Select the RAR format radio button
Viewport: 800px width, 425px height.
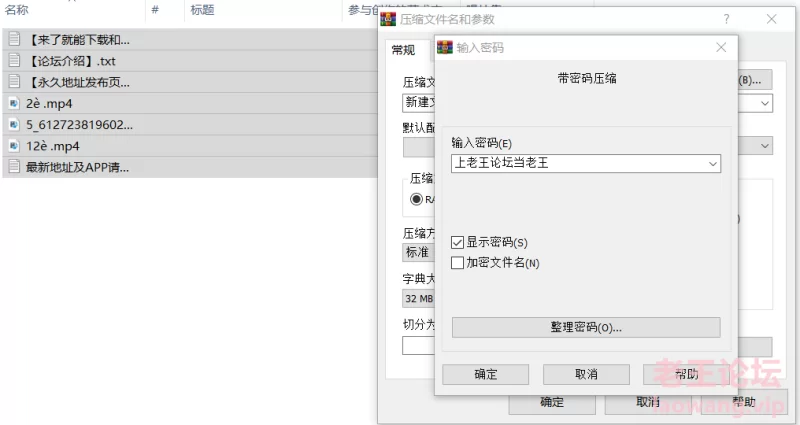pos(416,199)
